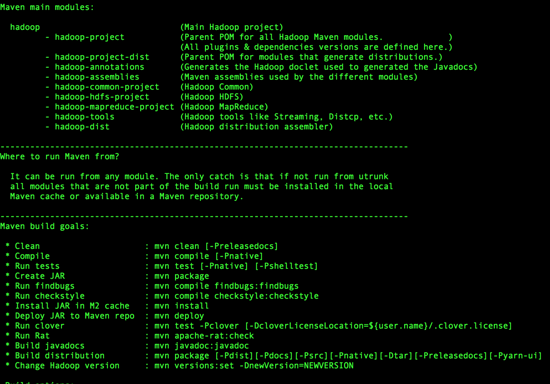
Task: Select 'mvn compile checkstyle:checkstyle' command text
Action: point(236,296)
